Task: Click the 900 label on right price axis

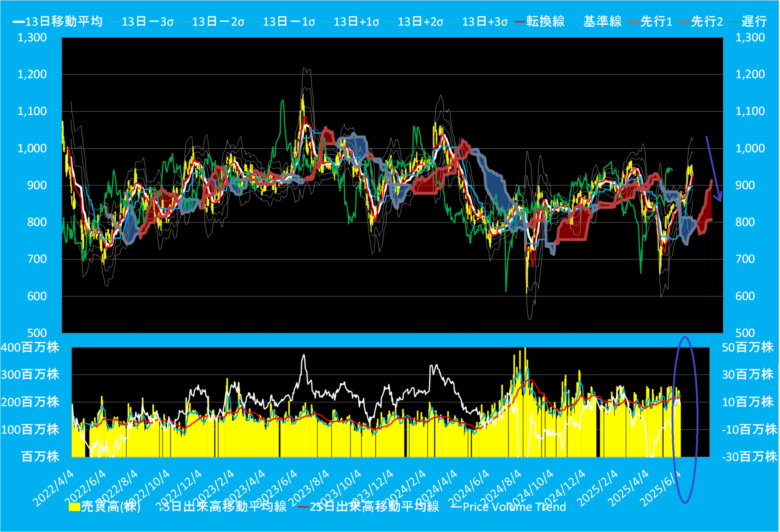Action: (745, 185)
